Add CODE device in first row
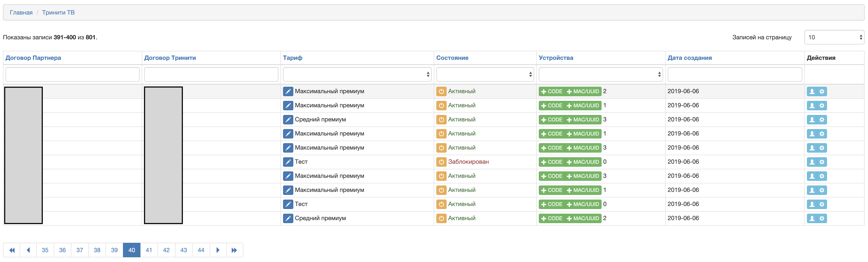 pos(552,91)
